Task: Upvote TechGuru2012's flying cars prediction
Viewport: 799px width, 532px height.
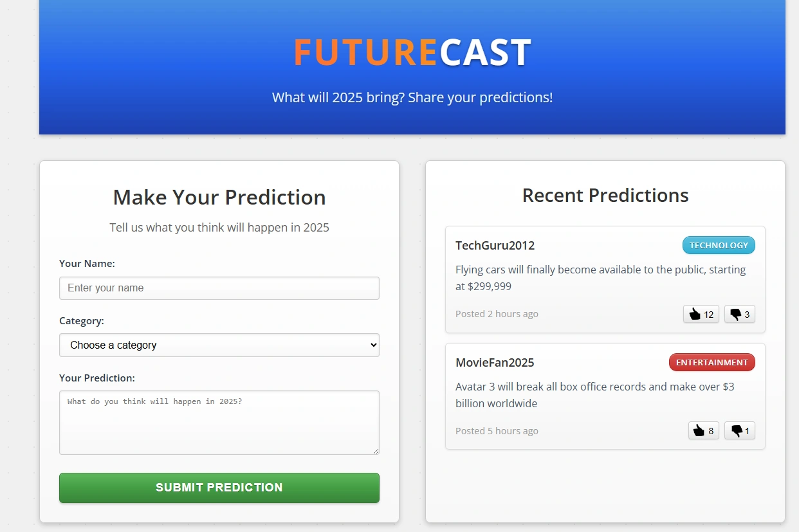Action: [x=701, y=315]
